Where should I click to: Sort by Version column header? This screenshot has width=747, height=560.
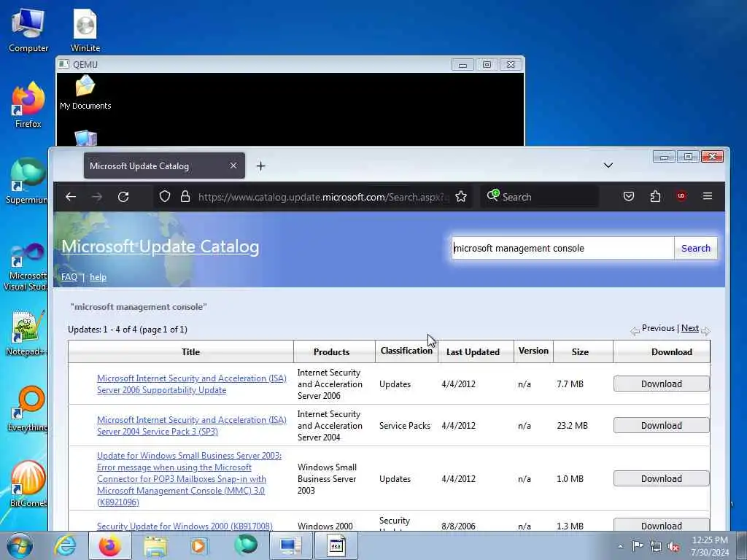point(533,351)
